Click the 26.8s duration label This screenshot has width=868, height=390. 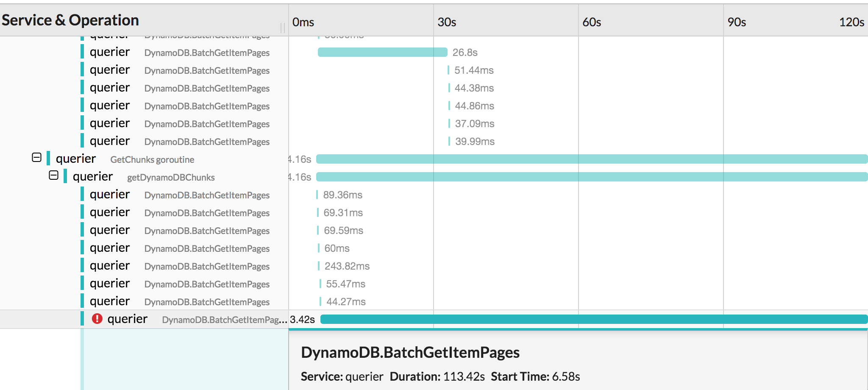point(465,53)
